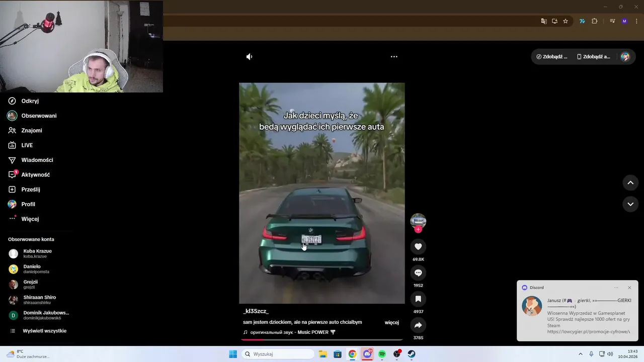The image size is (644, 362).
Task: Share the video with the arrow icon
Action: pos(418,325)
